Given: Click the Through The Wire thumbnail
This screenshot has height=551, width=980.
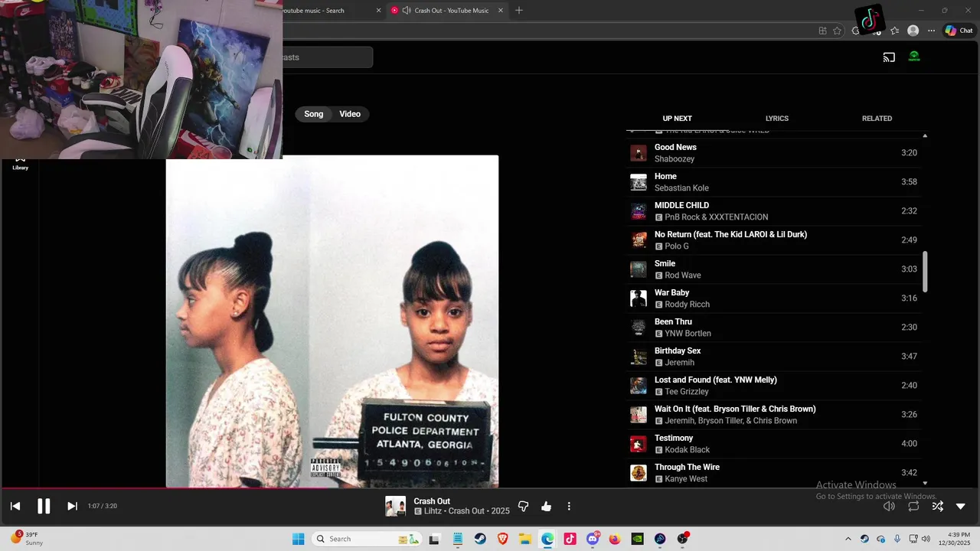Looking at the screenshot, I should (639, 473).
